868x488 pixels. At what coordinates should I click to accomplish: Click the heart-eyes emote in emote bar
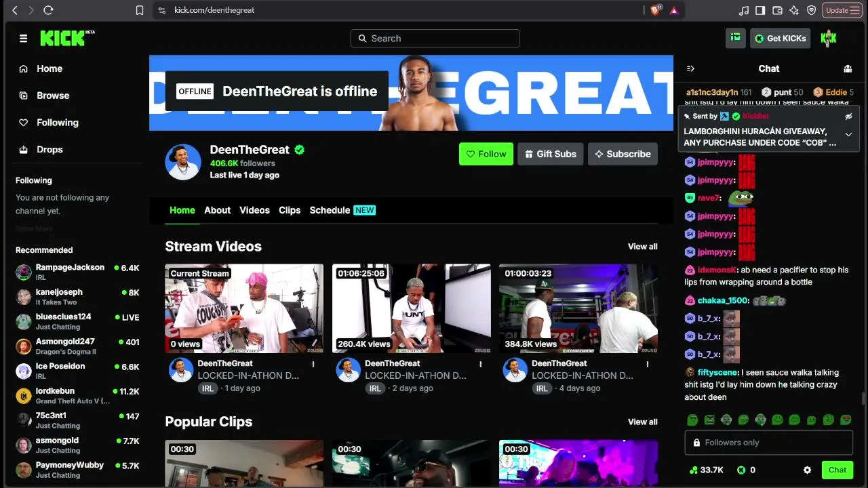(x=846, y=420)
